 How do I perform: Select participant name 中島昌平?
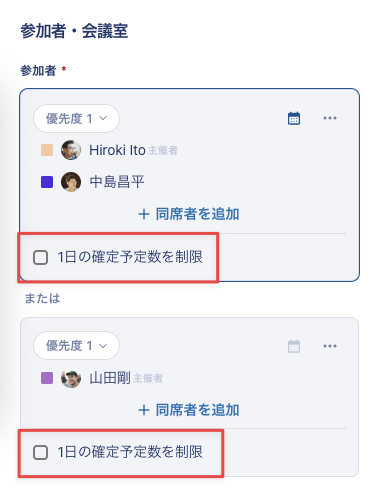click(117, 182)
